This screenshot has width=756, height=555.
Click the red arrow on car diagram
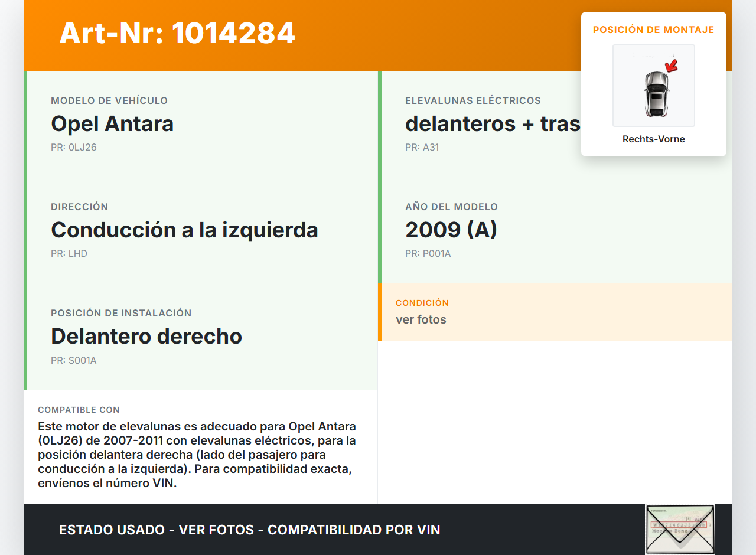point(672,65)
